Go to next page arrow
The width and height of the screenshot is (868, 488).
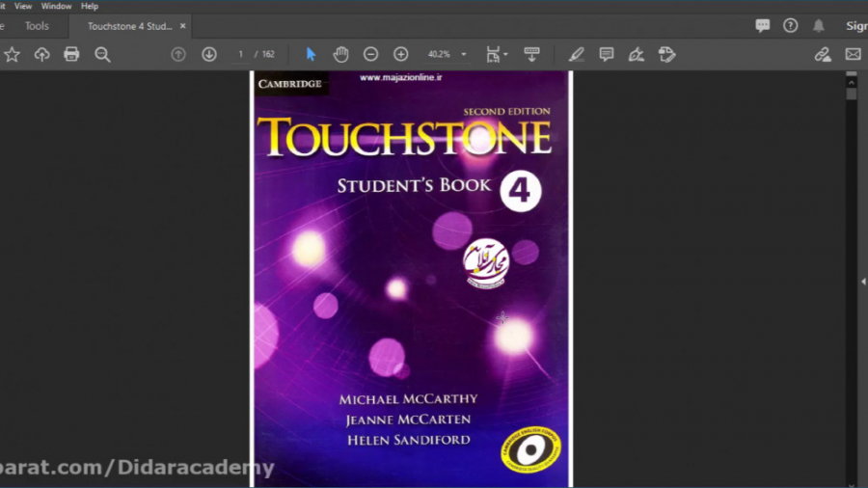click(209, 54)
